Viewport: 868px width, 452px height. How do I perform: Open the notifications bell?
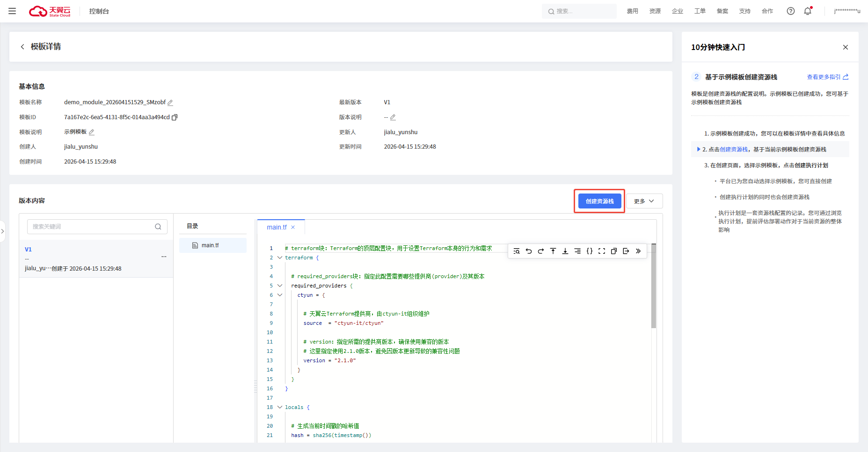808,11
